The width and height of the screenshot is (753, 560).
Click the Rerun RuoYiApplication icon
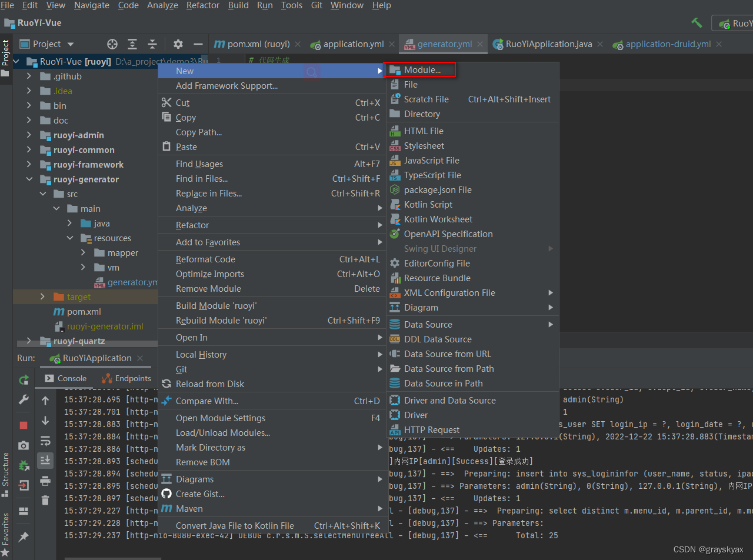(x=24, y=380)
